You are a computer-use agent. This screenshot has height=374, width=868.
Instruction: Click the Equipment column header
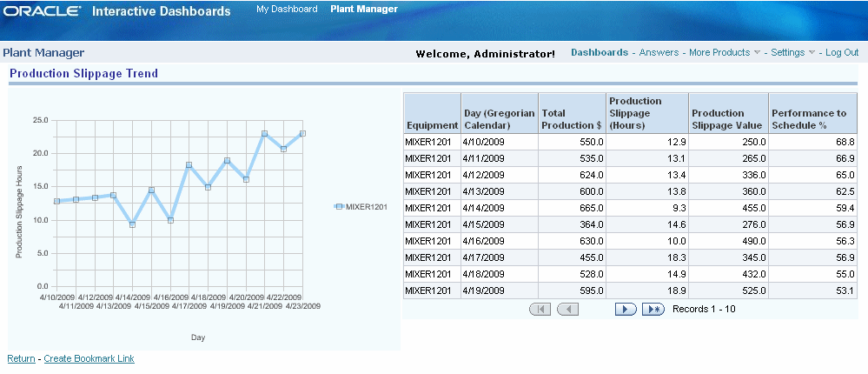pos(432,113)
